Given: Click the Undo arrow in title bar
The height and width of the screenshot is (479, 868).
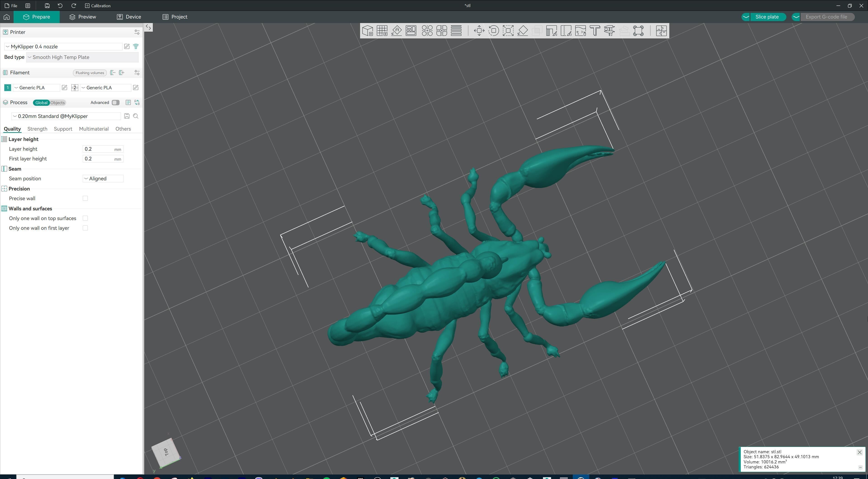Looking at the screenshot, I should [60, 6].
